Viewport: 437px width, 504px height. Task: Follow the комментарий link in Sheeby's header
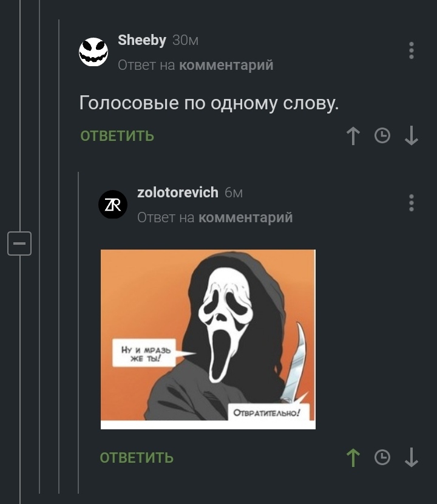tap(226, 65)
